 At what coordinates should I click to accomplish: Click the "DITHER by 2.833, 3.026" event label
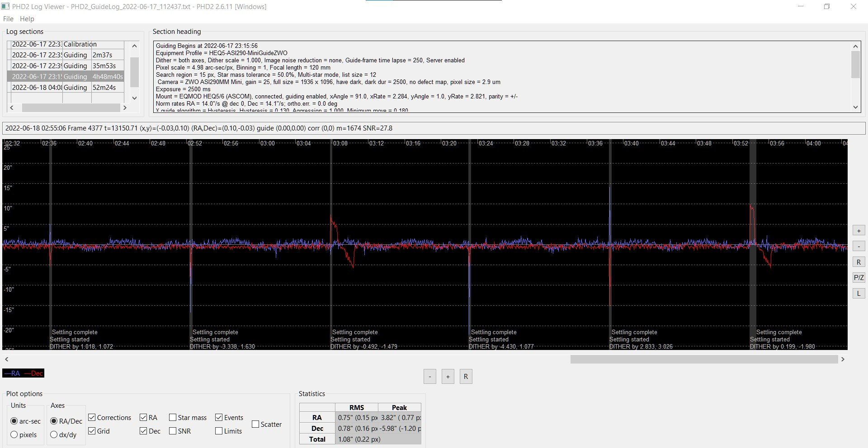coord(641,347)
